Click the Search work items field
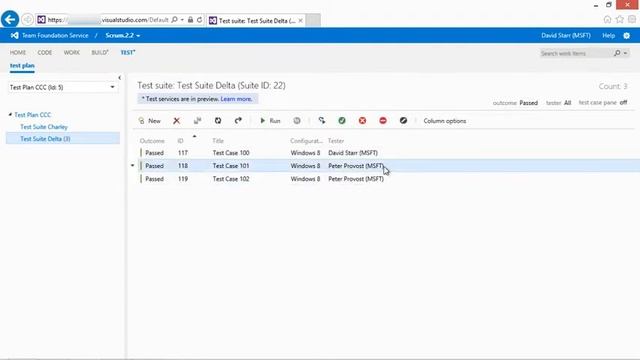Screen dimensions: 640x360 575,53
